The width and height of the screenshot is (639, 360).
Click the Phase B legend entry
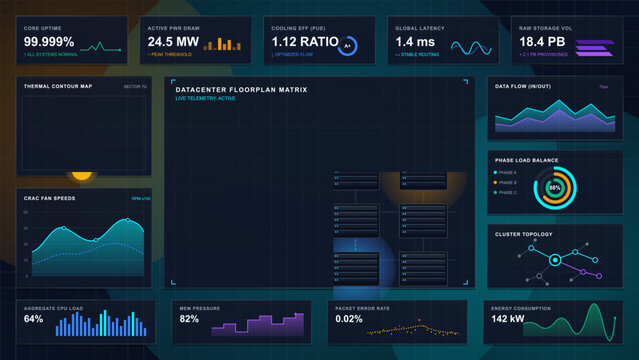pos(505,182)
